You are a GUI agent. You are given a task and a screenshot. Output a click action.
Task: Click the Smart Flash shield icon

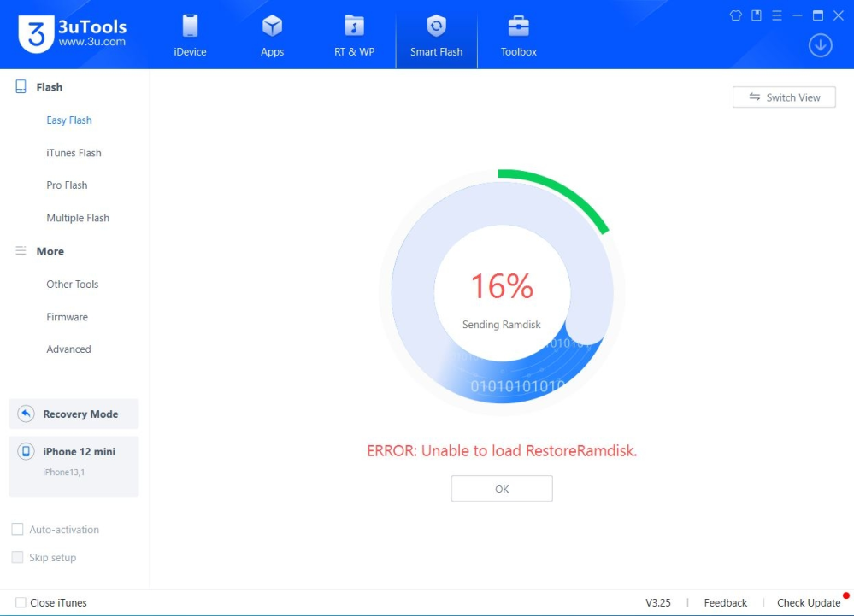click(436, 26)
